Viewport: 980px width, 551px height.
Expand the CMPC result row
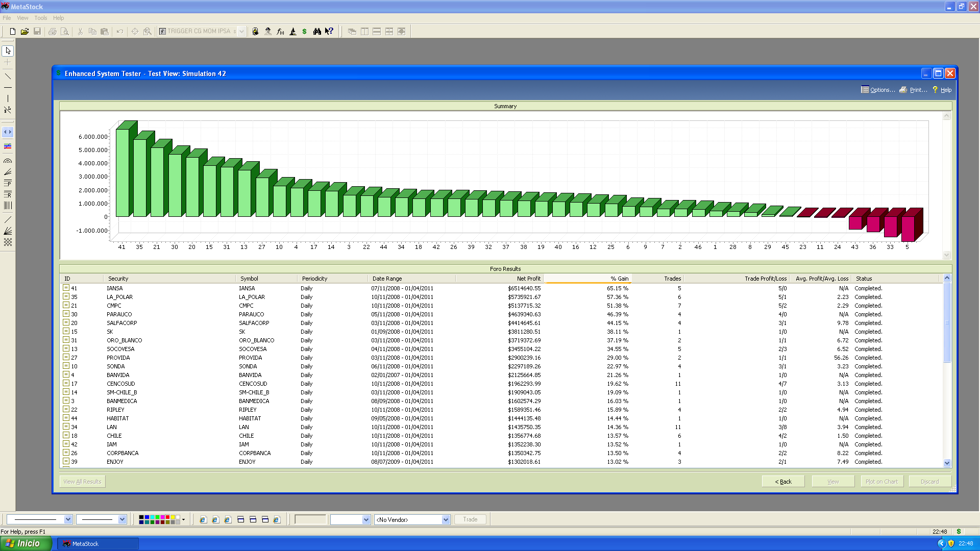(x=66, y=305)
